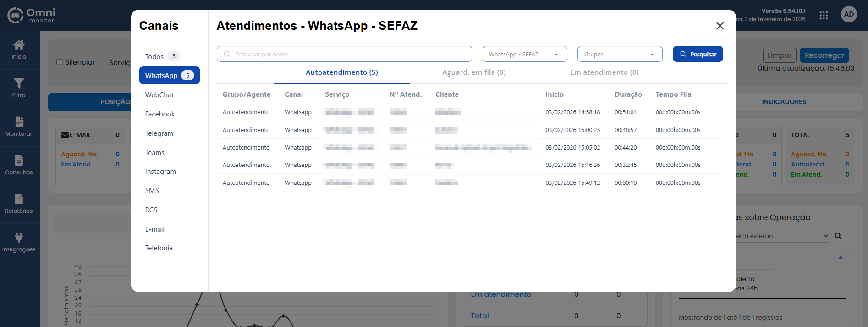Screen dimensions: 868x327
Task: Click the Pesquisar por nome search field
Action: 344,54
